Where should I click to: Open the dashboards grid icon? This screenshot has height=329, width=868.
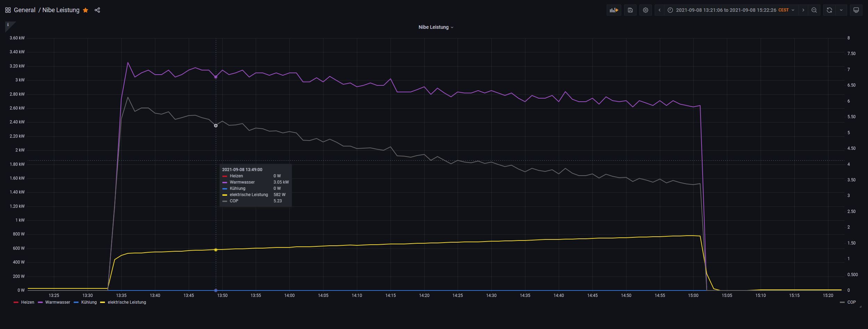(x=8, y=10)
